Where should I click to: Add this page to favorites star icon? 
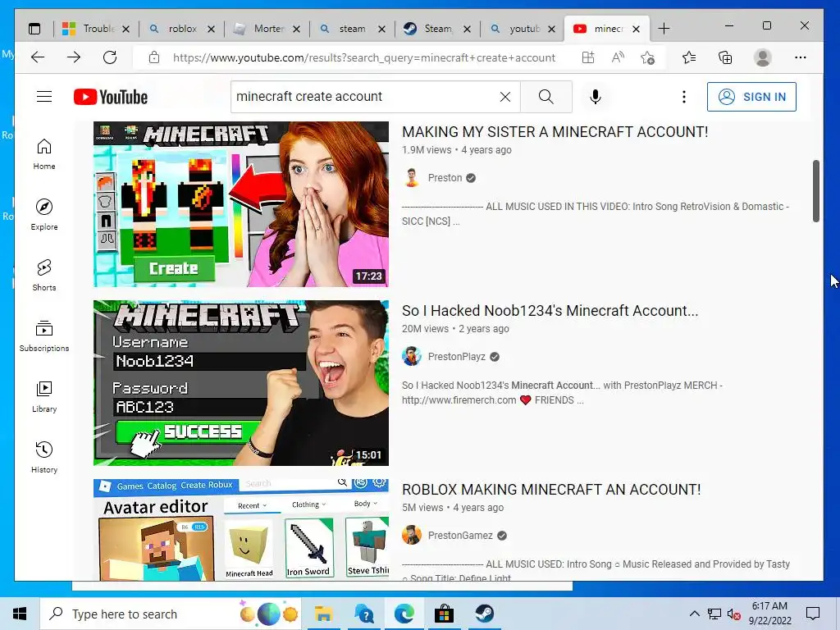(648, 57)
